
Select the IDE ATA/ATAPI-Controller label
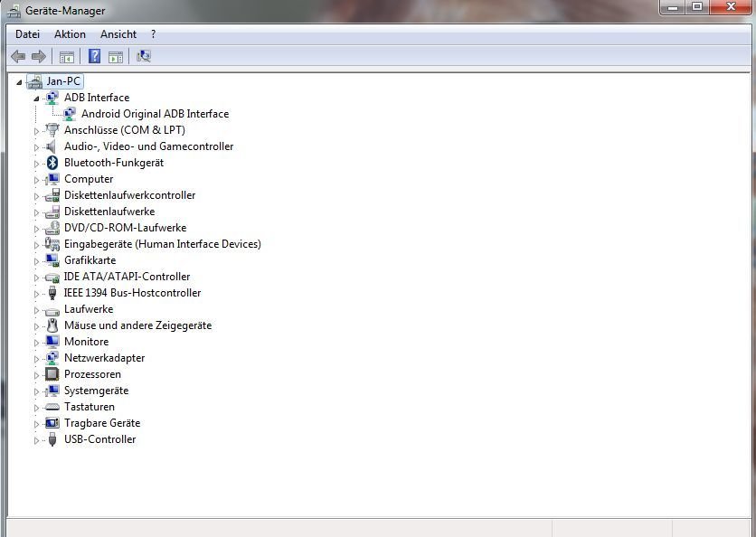click(127, 277)
